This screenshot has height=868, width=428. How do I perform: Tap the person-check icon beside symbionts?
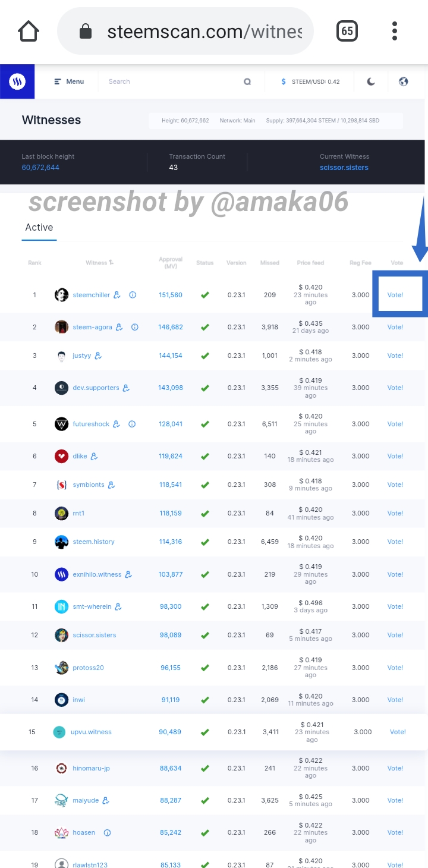pos(111,485)
